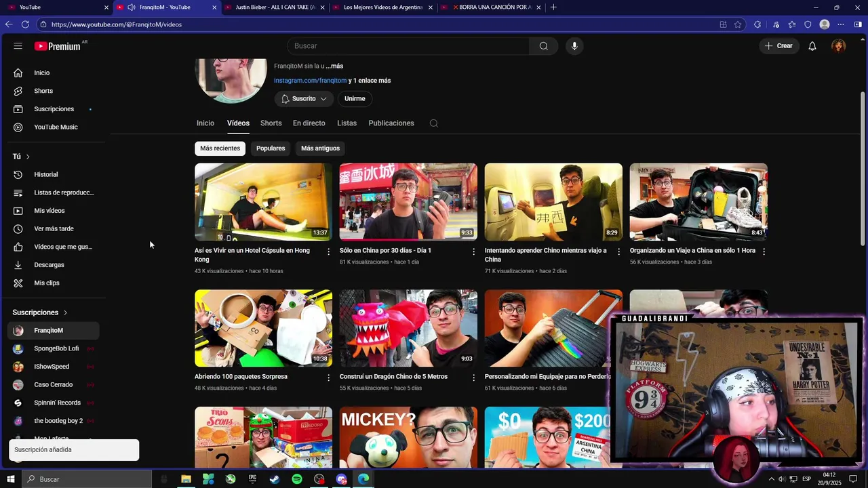This screenshot has width=868, height=488.
Task: Expand channel description with ...más
Action: click(x=334, y=66)
